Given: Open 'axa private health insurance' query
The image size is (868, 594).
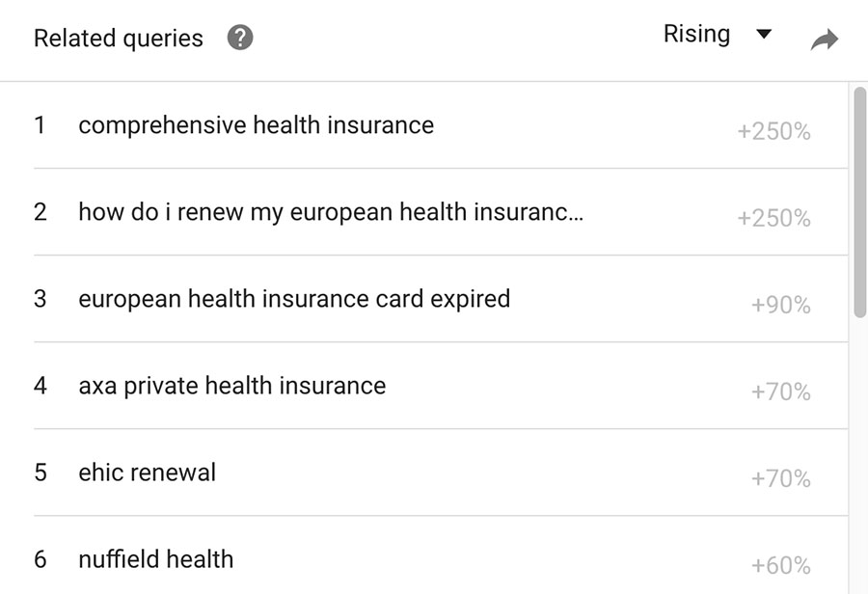Looking at the screenshot, I should click(x=232, y=386).
